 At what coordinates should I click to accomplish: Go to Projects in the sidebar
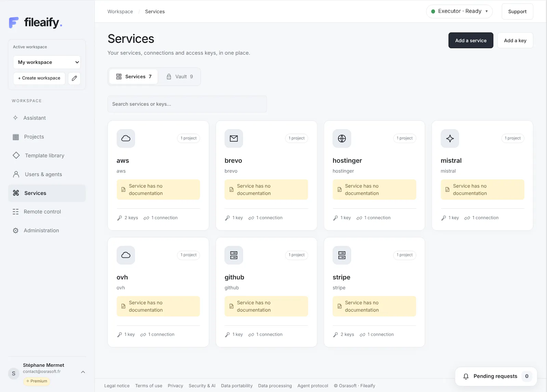tap(47, 137)
